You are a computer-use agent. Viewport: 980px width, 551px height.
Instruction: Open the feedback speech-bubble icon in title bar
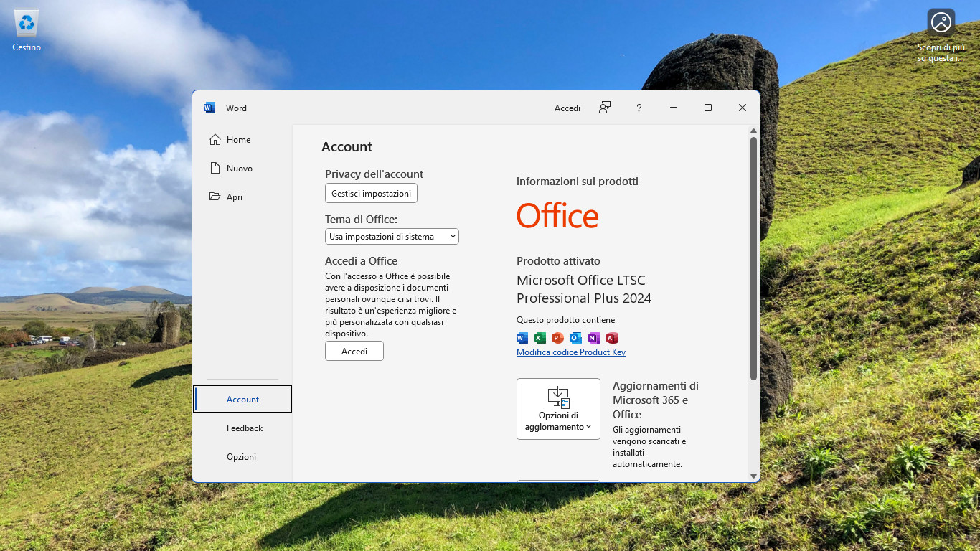(x=605, y=108)
